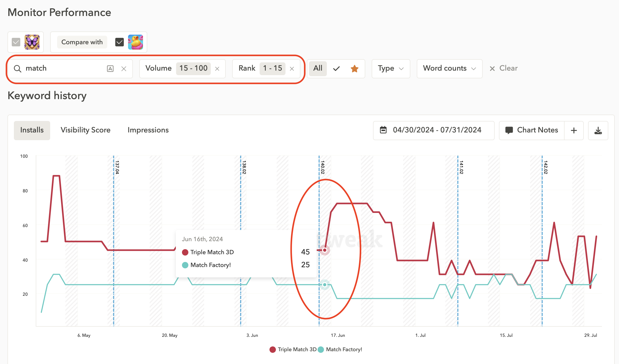The width and height of the screenshot is (619, 364).
Task: Open the Word counts dropdown
Action: (x=450, y=69)
